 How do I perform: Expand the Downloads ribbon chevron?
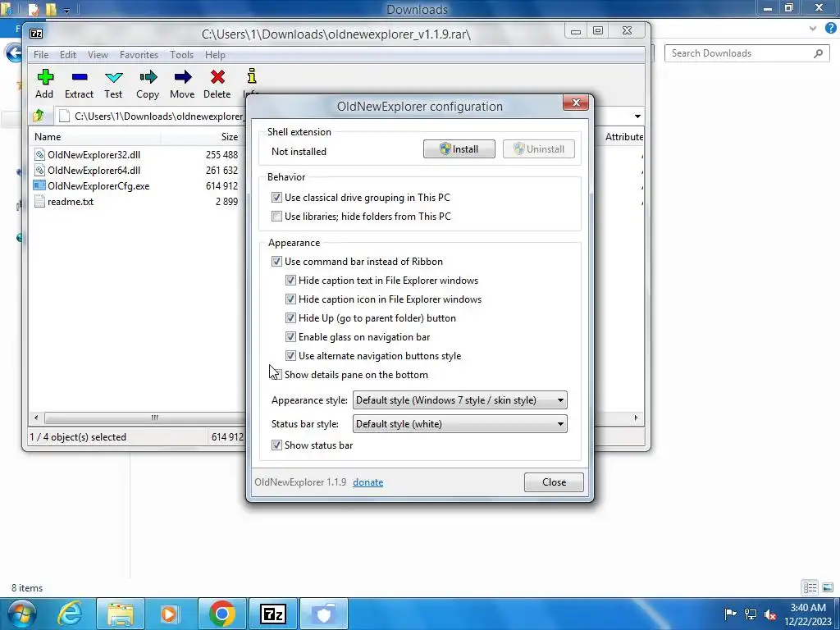click(813, 29)
